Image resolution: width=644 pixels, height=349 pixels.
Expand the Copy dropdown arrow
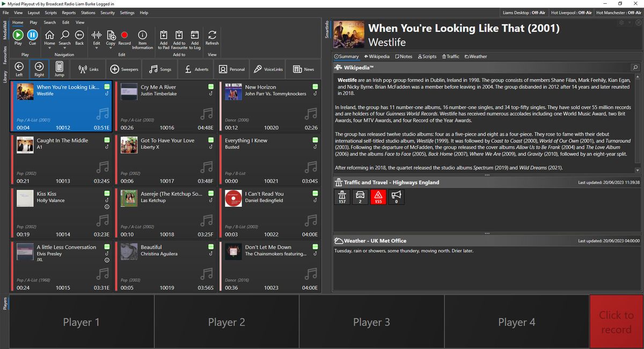111,48
